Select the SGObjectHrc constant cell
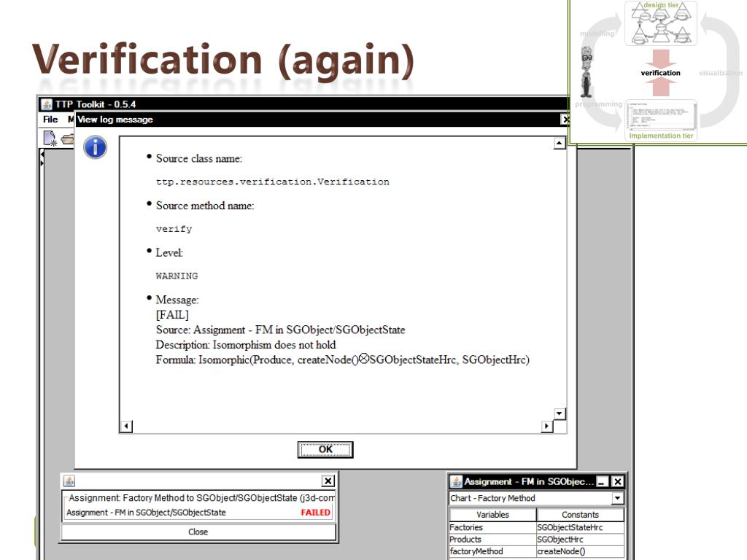747x560 pixels. (x=580, y=539)
